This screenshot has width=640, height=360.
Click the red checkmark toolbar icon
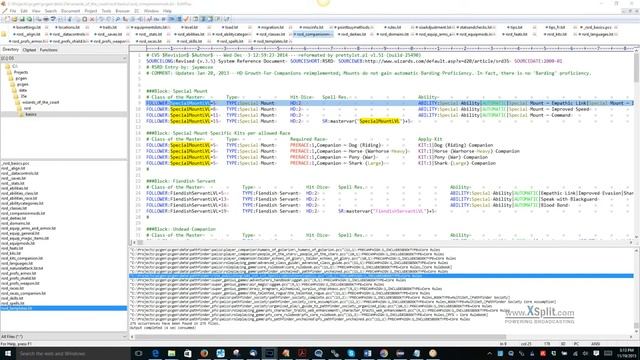tap(187, 19)
